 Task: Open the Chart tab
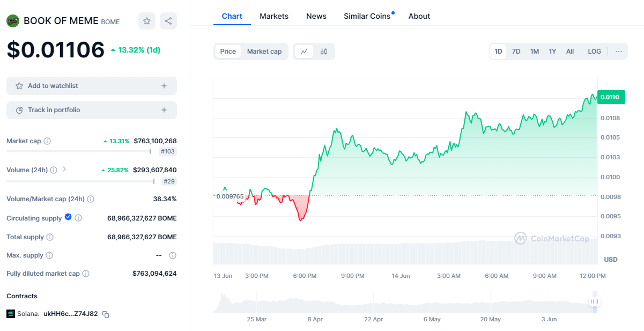pyautogui.click(x=232, y=16)
